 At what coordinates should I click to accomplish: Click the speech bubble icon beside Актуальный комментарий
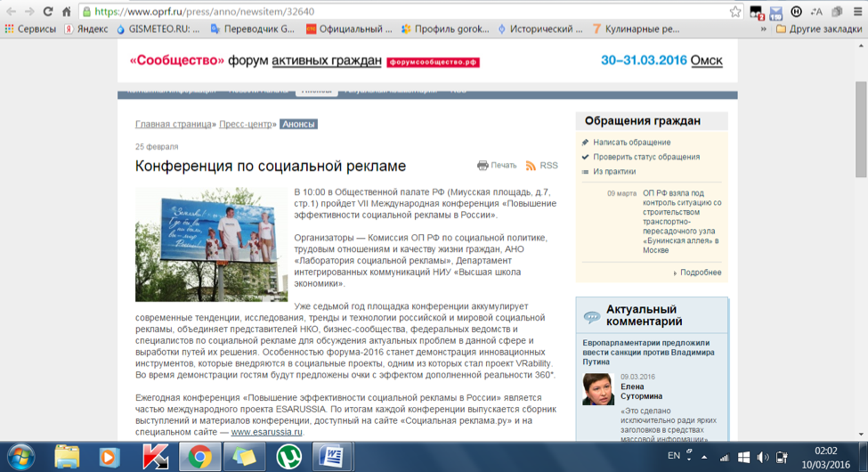point(591,317)
